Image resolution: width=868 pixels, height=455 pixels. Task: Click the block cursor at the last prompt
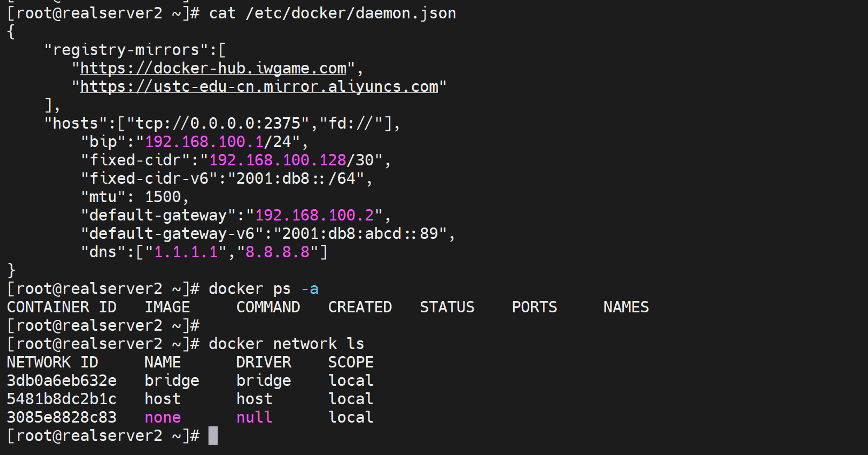coord(213,436)
